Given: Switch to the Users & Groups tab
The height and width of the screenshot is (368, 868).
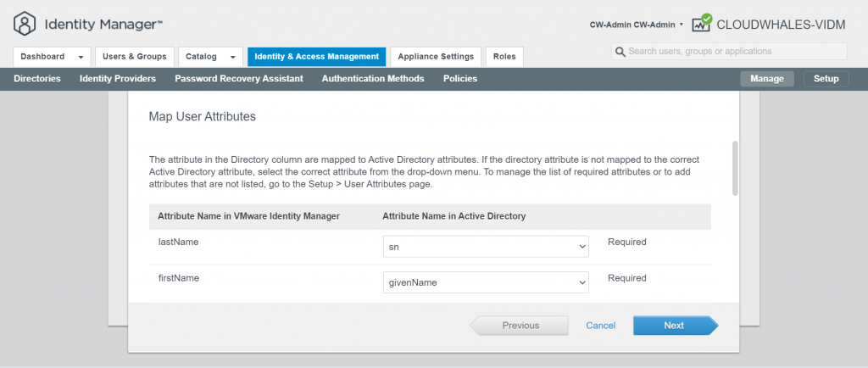Looking at the screenshot, I should [135, 57].
